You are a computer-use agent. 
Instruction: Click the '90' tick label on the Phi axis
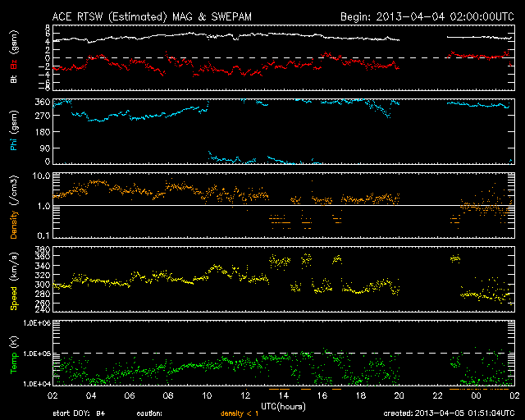[x=45, y=148]
